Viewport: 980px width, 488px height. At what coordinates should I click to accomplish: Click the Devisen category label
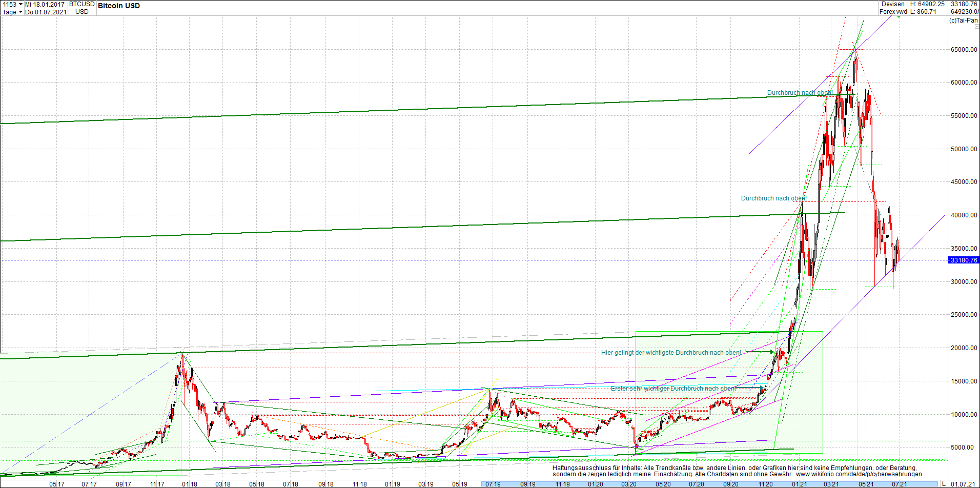pos(893,4)
